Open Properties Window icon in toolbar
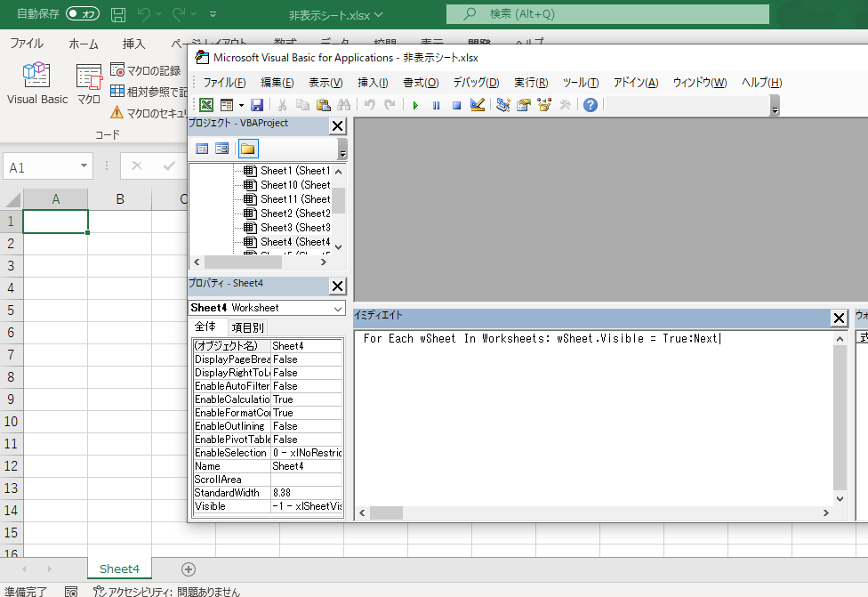 (x=523, y=105)
